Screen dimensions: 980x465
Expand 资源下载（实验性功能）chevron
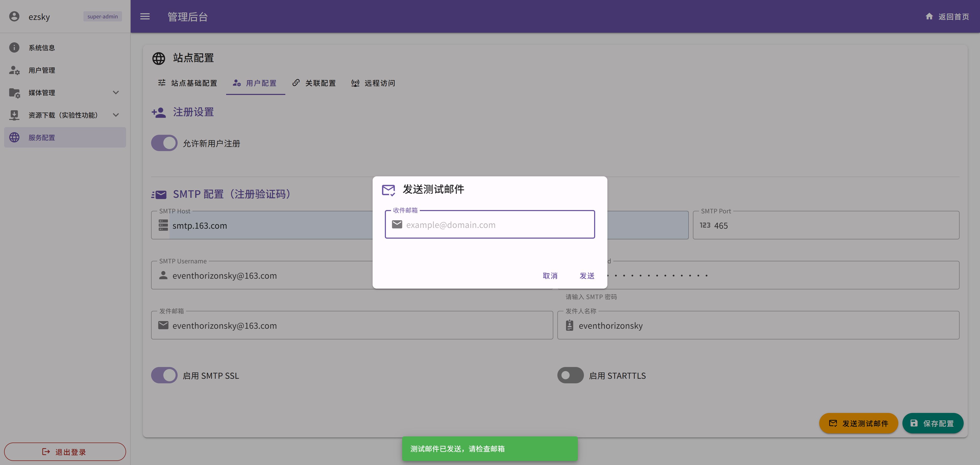pyautogui.click(x=116, y=115)
